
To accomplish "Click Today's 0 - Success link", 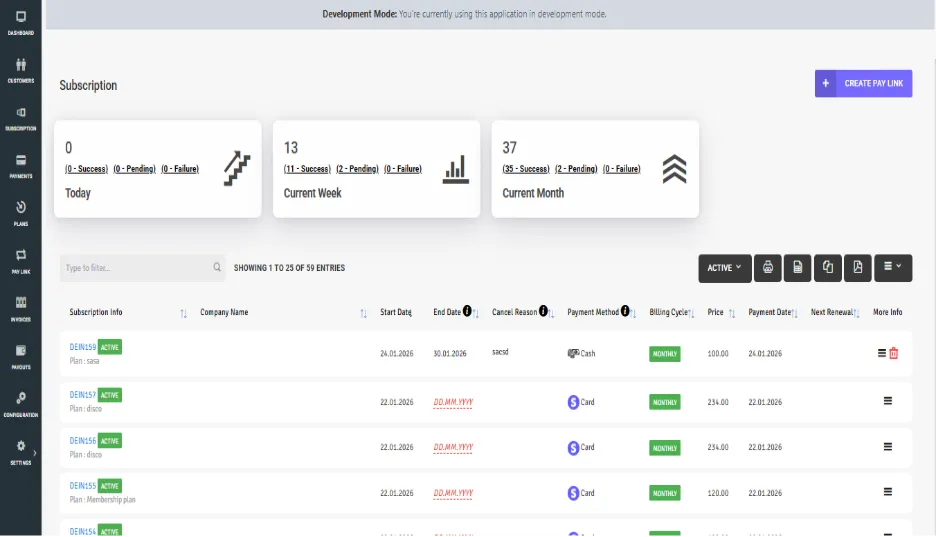I will point(86,169).
